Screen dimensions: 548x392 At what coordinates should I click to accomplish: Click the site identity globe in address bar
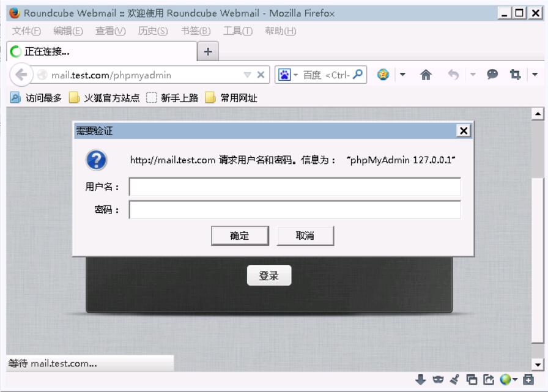(42, 75)
